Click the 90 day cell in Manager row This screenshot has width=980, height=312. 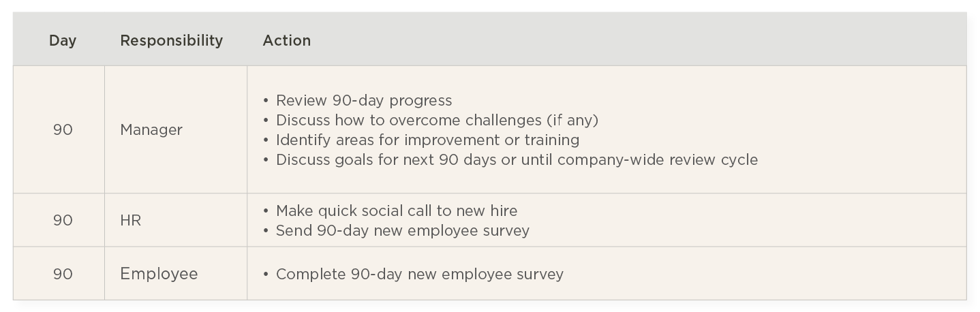tap(63, 129)
